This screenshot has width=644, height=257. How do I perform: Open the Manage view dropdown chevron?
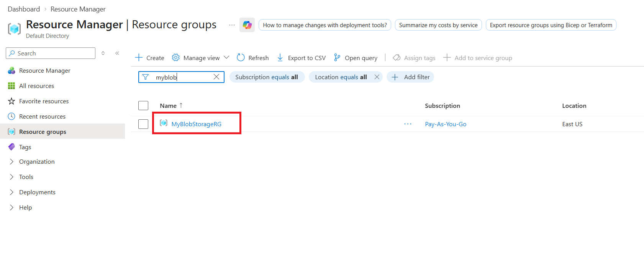click(x=226, y=57)
